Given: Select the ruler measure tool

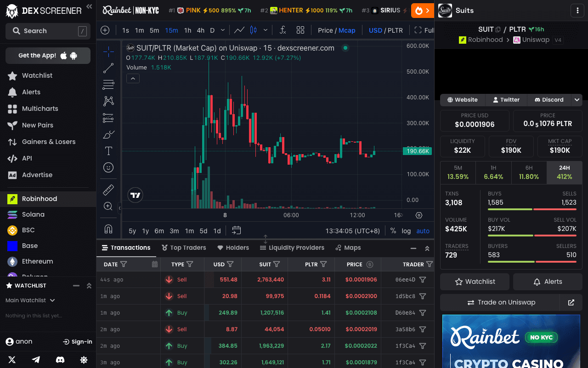Looking at the screenshot, I should point(108,190).
